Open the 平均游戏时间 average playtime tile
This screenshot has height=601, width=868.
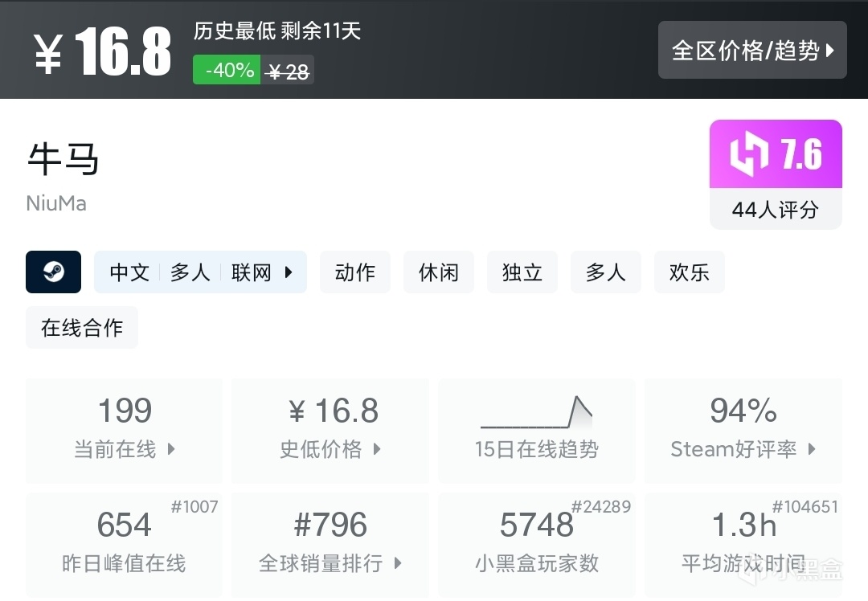[x=743, y=544]
